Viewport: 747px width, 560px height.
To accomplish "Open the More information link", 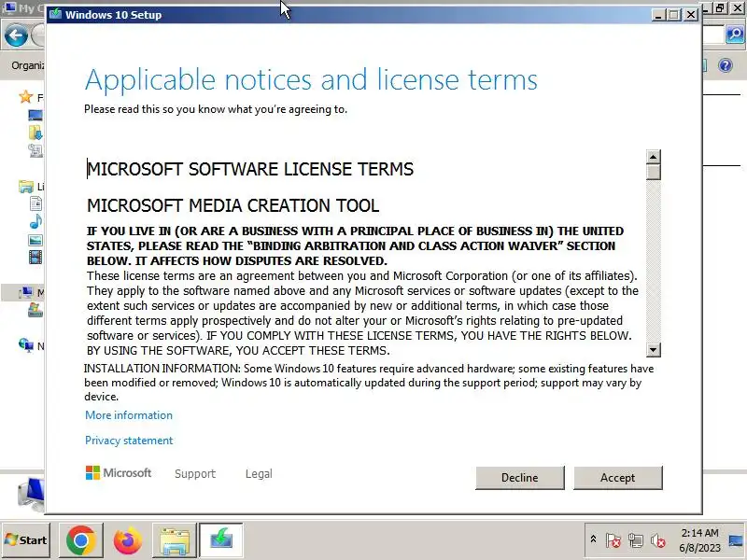I will tap(129, 415).
